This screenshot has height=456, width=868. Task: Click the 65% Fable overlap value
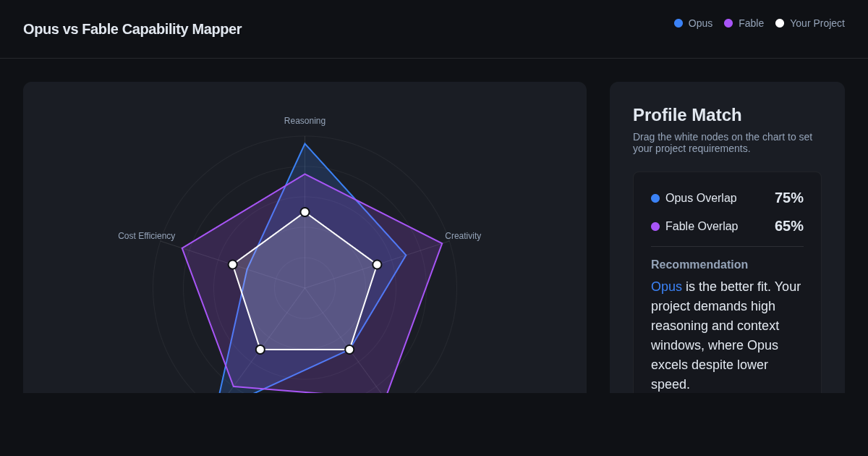789,226
